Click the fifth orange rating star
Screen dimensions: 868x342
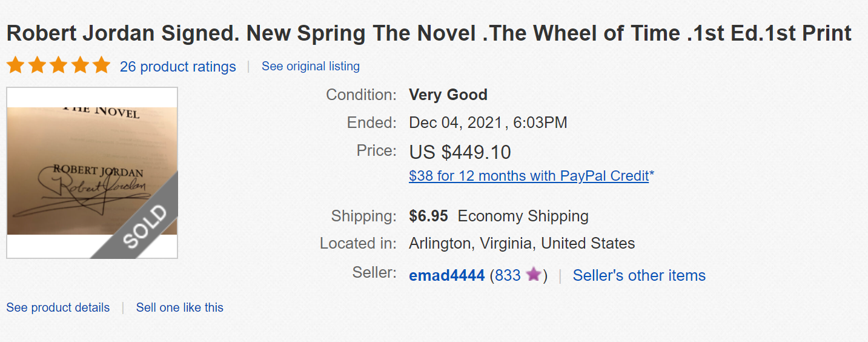(x=101, y=65)
